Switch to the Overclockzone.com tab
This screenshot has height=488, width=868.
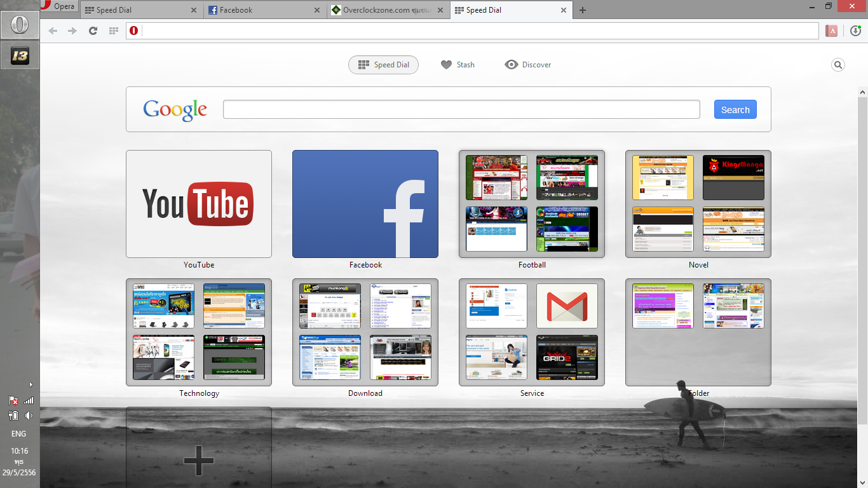(388, 10)
